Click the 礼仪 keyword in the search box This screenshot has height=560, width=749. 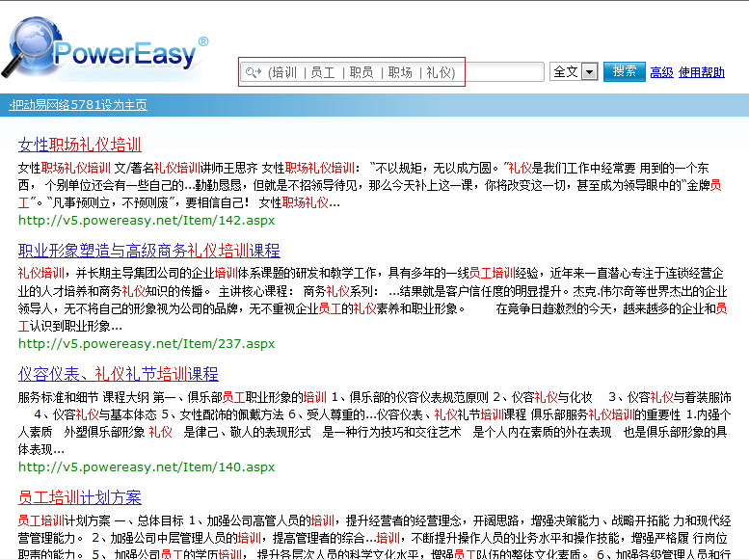pyautogui.click(x=440, y=72)
